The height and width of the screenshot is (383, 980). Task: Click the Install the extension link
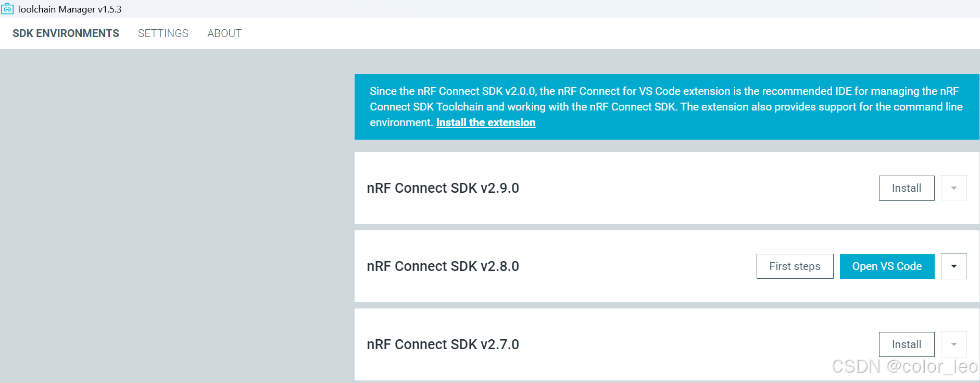[x=485, y=122]
